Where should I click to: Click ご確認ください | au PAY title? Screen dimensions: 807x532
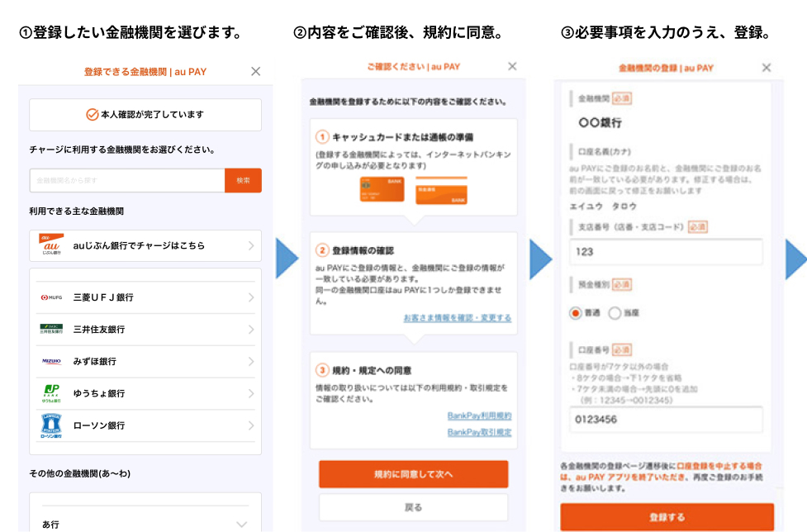[413, 66]
